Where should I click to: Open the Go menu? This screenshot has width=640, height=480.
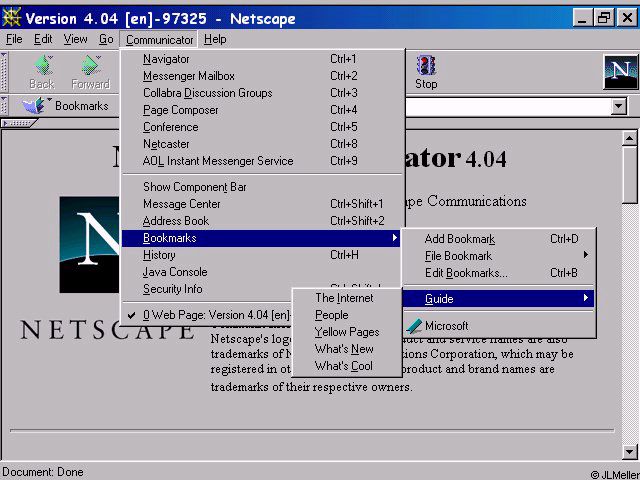[x=106, y=39]
